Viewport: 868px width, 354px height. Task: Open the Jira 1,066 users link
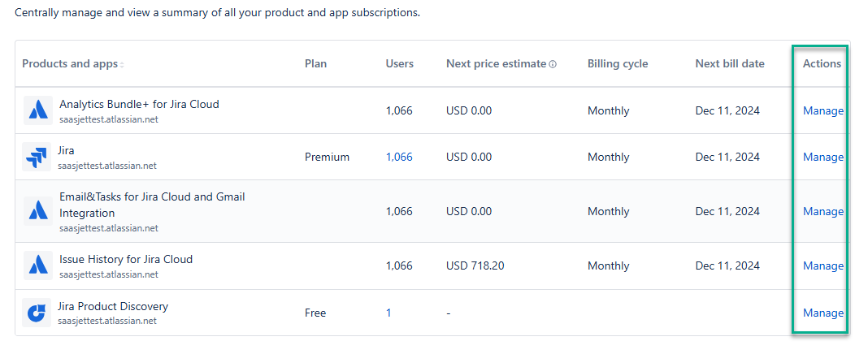tap(399, 157)
